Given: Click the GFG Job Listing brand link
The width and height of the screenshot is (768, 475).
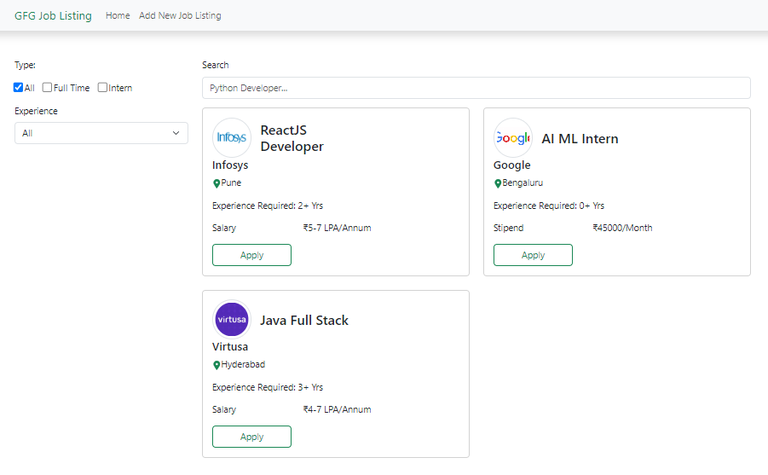Looking at the screenshot, I should pos(53,16).
